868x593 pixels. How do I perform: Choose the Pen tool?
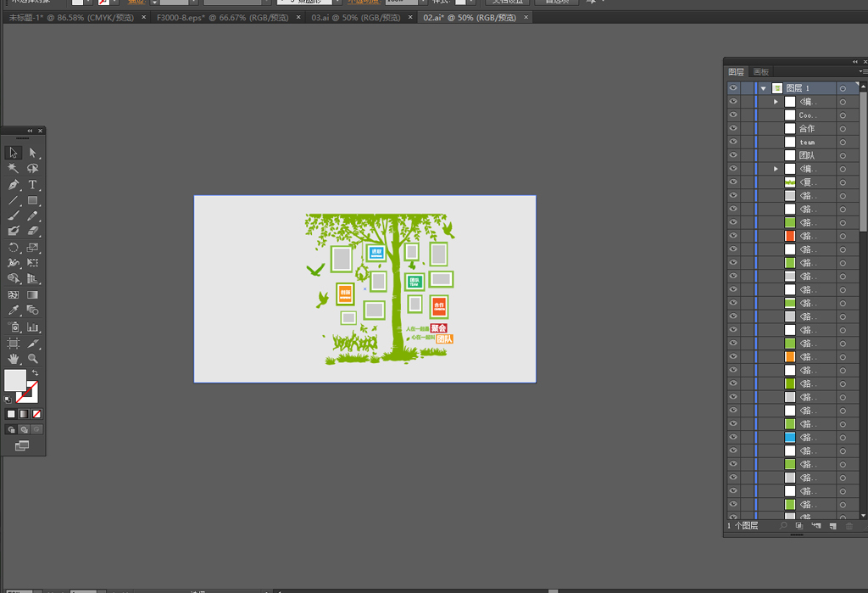click(14, 185)
